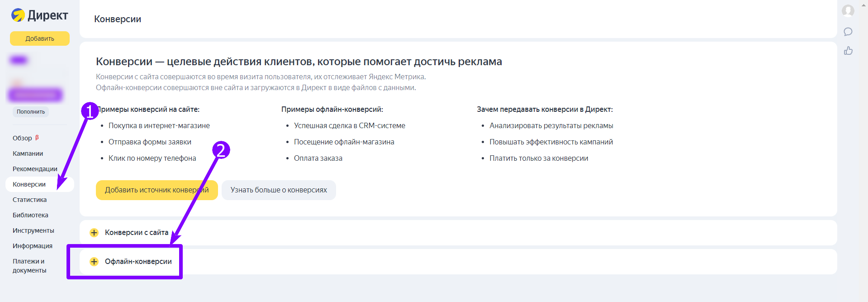Click Узнать больше о конверсиях
The width and height of the screenshot is (868, 302).
point(279,190)
